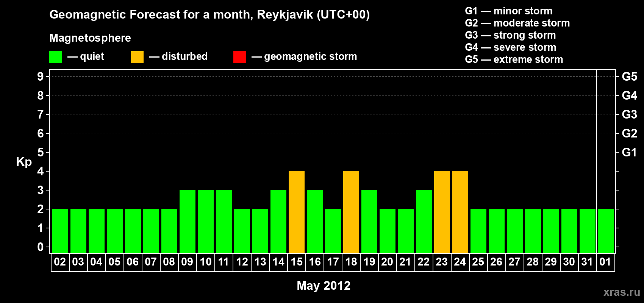Click the '— disturbed' legend label
The image size is (644, 303).
pos(178,56)
